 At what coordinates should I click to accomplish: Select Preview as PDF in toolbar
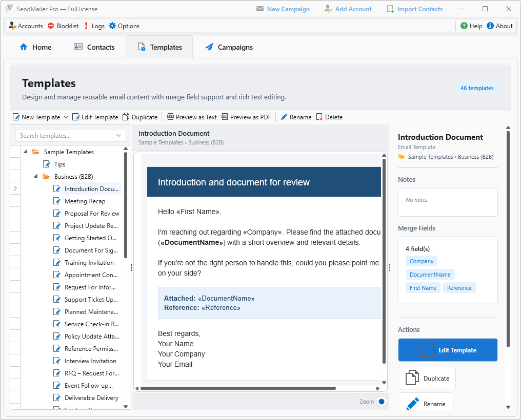[246, 117]
